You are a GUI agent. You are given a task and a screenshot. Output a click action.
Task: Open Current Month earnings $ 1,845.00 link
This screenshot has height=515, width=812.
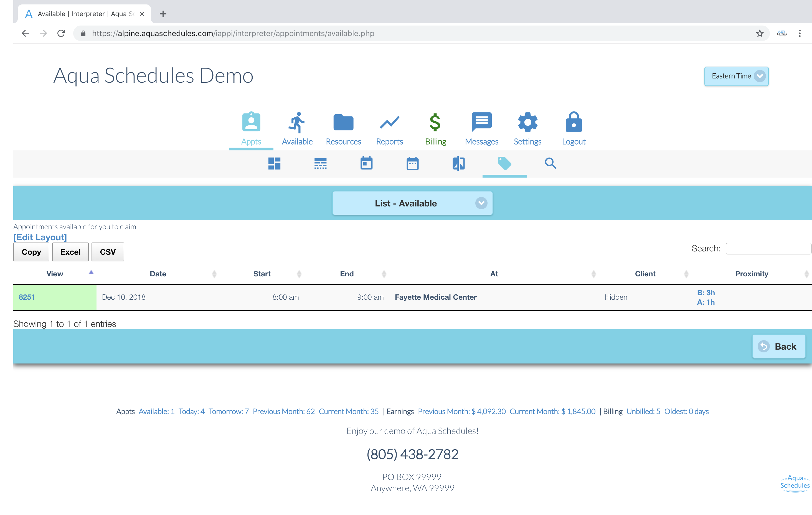pyautogui.click(x=552, y=412)
